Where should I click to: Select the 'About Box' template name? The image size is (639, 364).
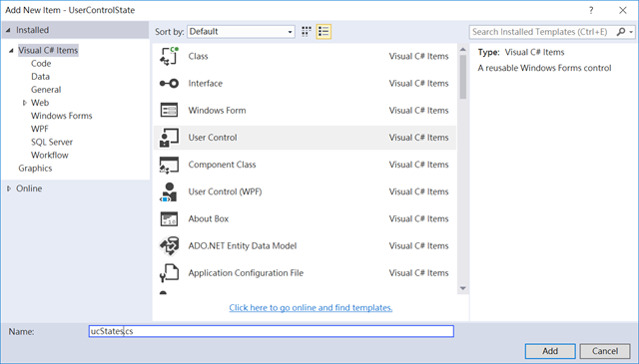tap(209, 219)
